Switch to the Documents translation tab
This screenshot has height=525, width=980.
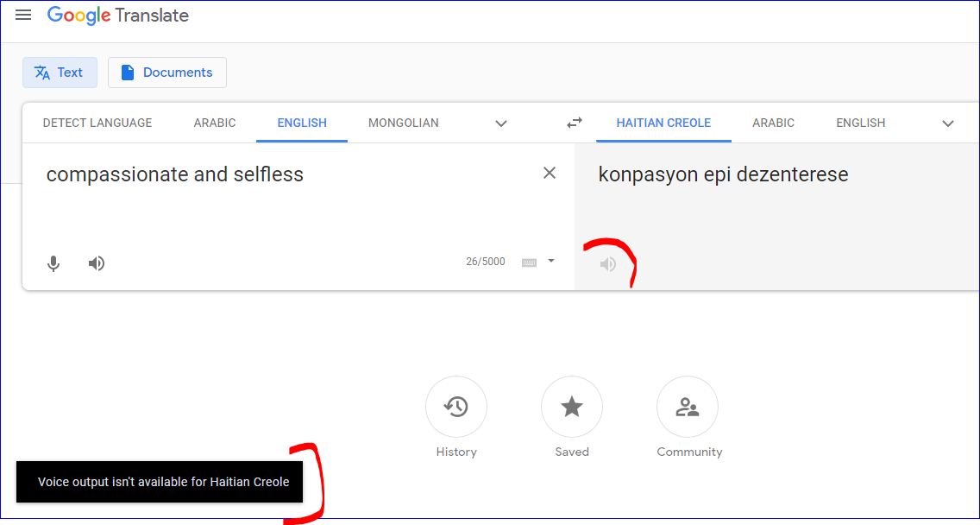pyautogui.click(x=166, y=73)
